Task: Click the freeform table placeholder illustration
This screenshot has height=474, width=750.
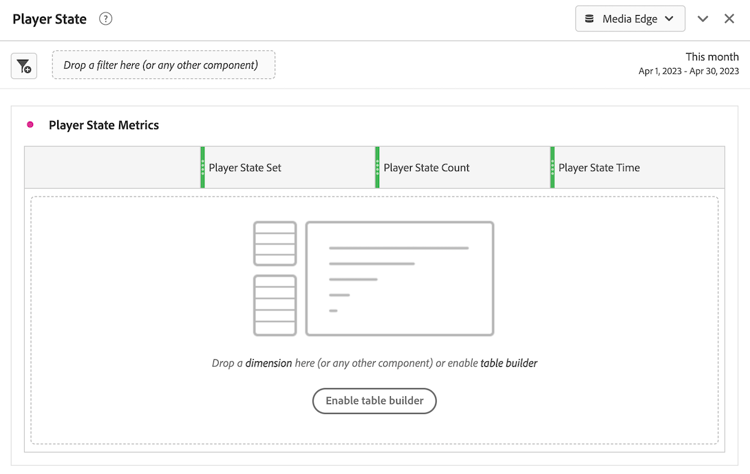Action: 374,278
